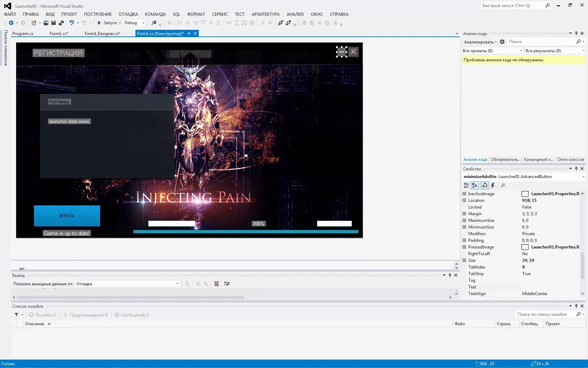Open the Запуск start dropdown arrow
This screenshot has height=368, width=588.
(x=120, y=23)
